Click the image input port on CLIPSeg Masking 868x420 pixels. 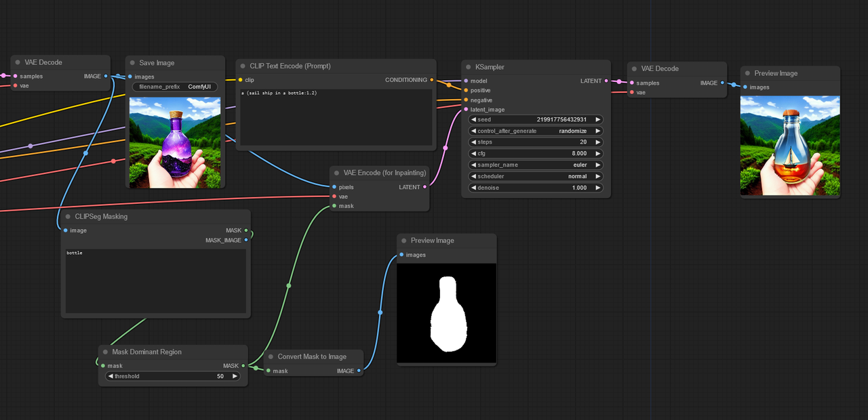pyautogui.click(x=65, y=230)
